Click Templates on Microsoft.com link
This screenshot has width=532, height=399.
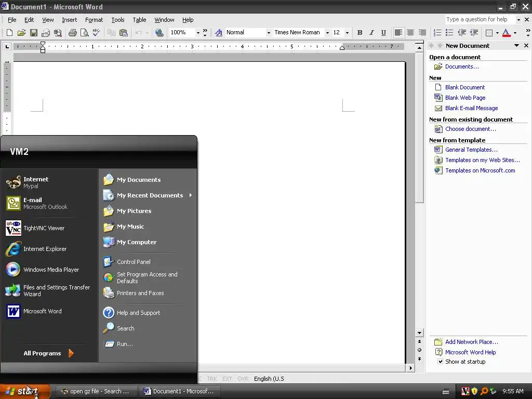click(x=480, y=170)
